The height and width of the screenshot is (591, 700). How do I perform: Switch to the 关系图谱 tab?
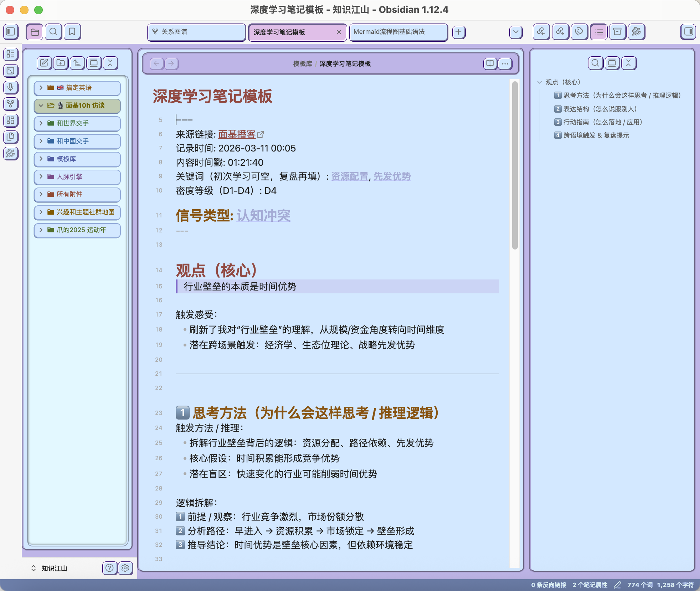tap(196, 32)
